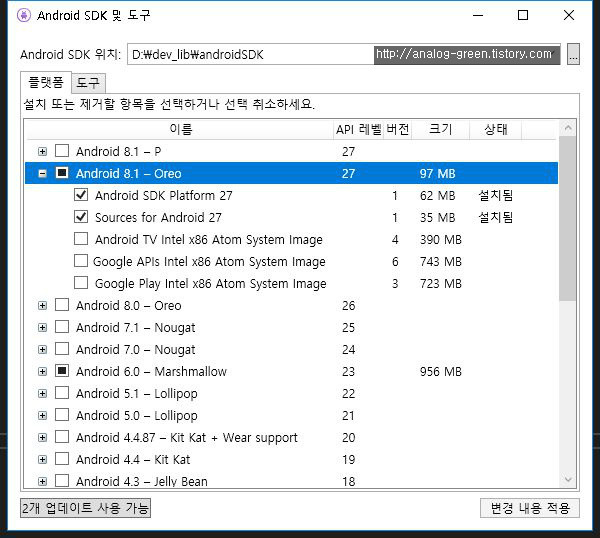This screenshot has height=538, width=600.
Task: Click the 743 MB size value
Action: [441, 262]
